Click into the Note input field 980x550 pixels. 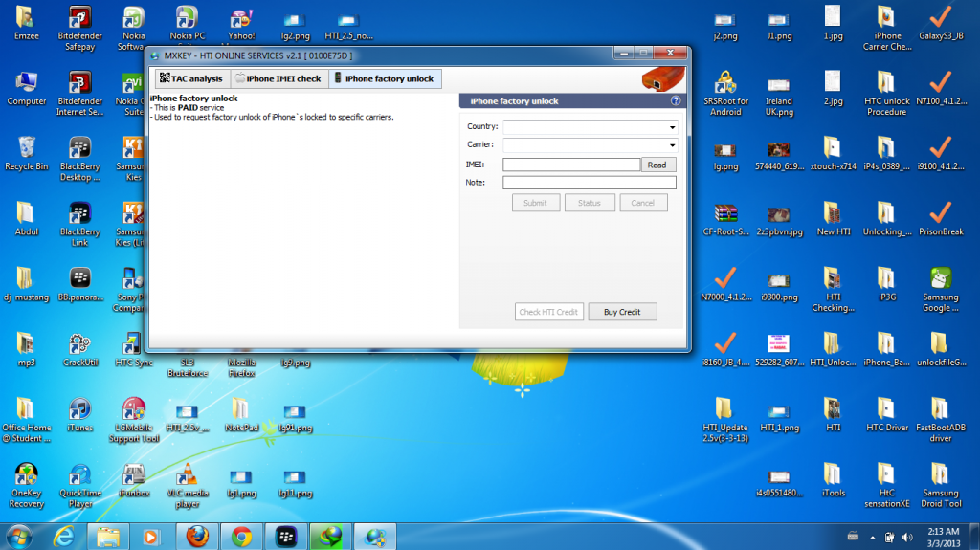590,183
